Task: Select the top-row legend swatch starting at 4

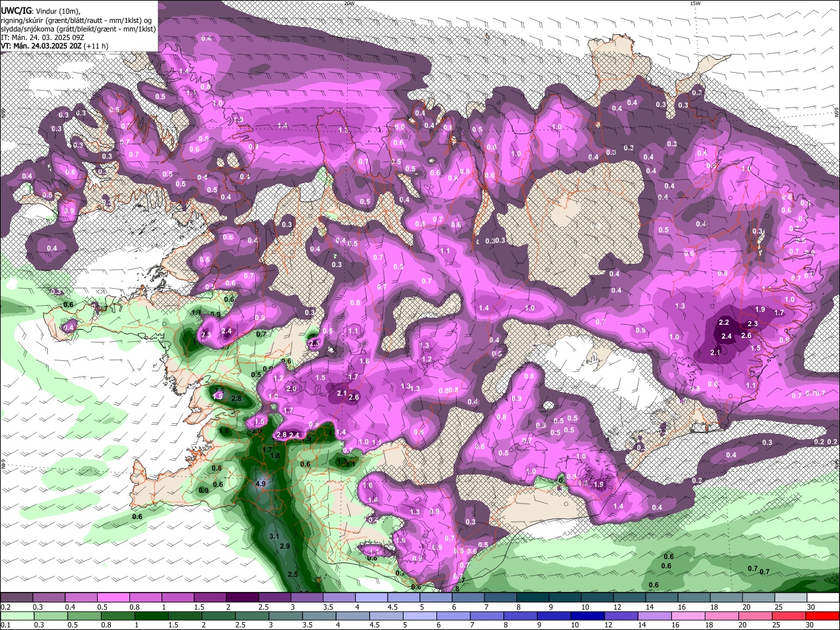Action: coord(371,598)
